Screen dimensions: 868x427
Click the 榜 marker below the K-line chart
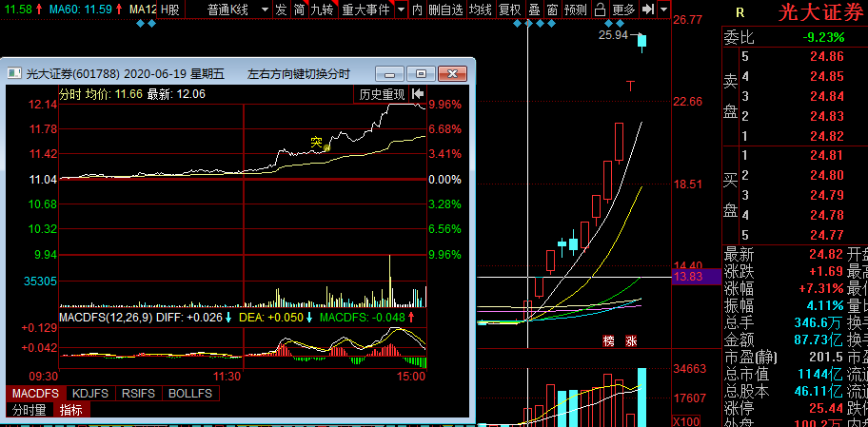tap(609, 340)
